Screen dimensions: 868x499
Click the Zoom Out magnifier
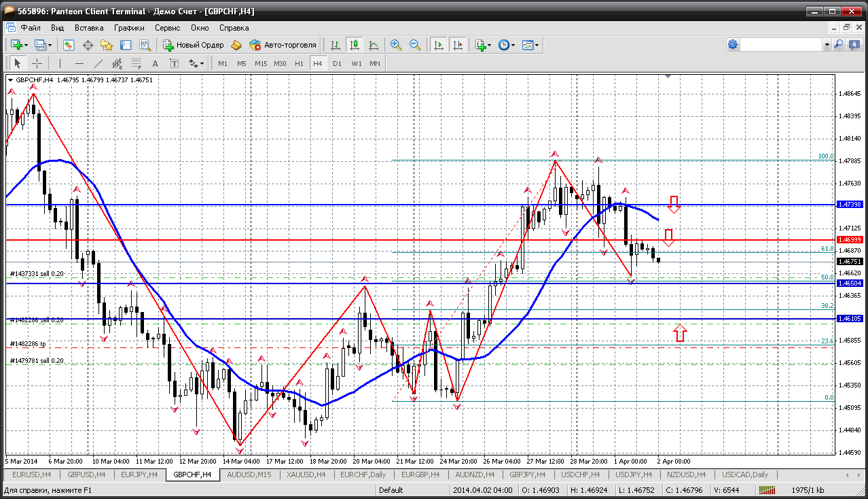pyautogui.click(x=415, y=45)
